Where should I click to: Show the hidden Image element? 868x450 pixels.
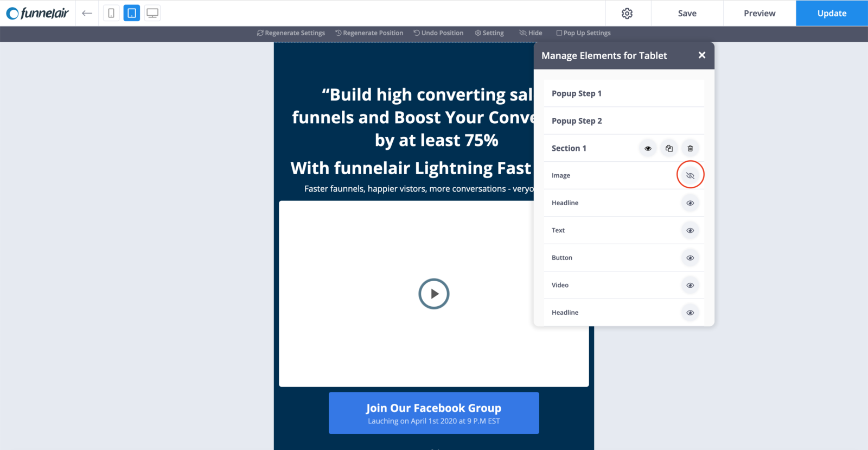pyautogui.click(x=690, y=176)
